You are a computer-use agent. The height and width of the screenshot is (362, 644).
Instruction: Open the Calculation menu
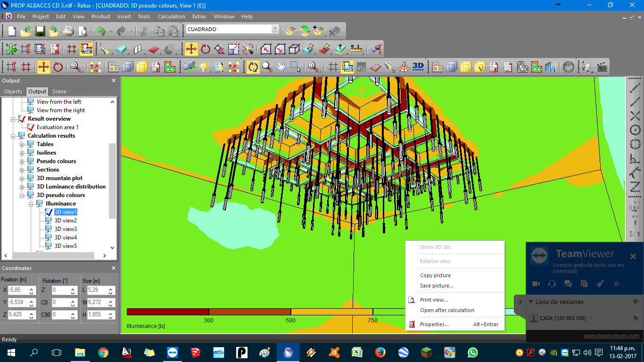click(171, 16)
